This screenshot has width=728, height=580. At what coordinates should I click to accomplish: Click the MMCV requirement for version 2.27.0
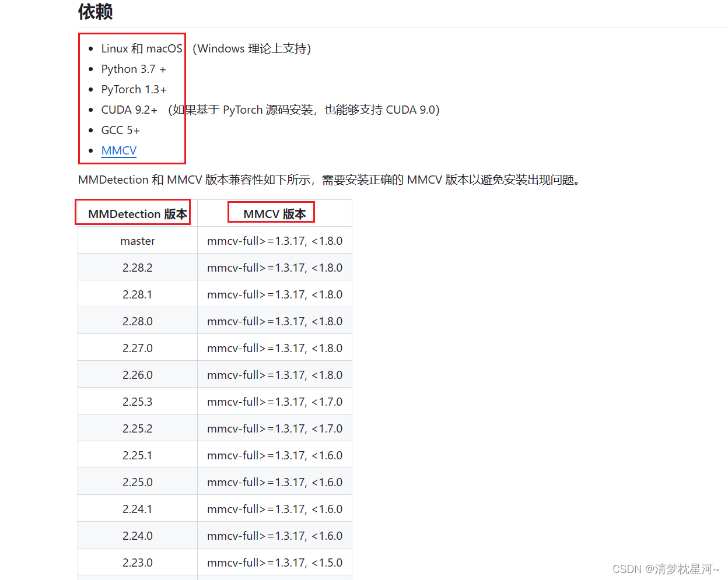click(275, 348)
